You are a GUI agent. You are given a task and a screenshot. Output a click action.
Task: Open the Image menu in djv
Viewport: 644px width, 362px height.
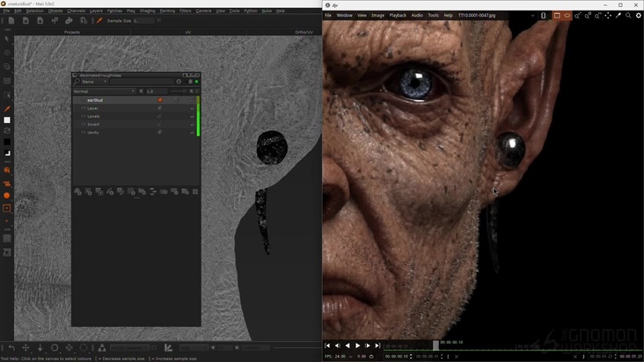pyautogui.click(x=377, y=16)
